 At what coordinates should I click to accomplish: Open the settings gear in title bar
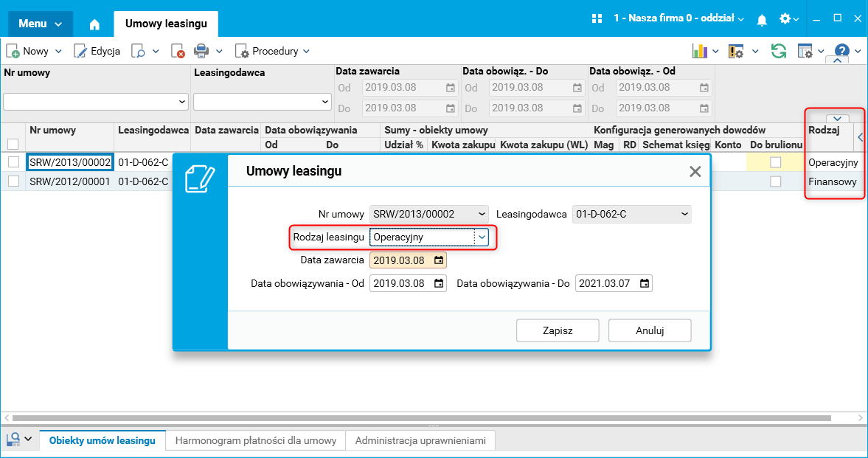(x=785, y=18)
